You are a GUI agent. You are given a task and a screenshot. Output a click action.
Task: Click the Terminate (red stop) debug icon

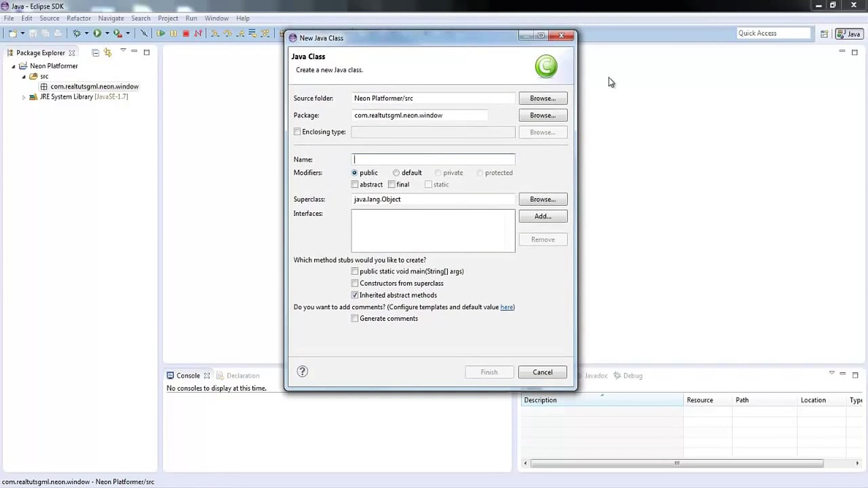pyautogui.click(x=185, y=33)
